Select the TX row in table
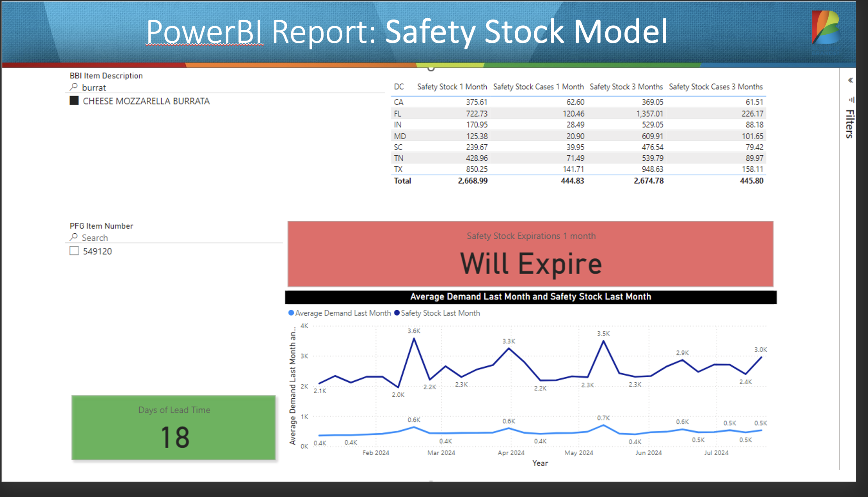Image resolution: width=868 pixels, height=497 pixels. pyautogui.click(x=398, y=169)
